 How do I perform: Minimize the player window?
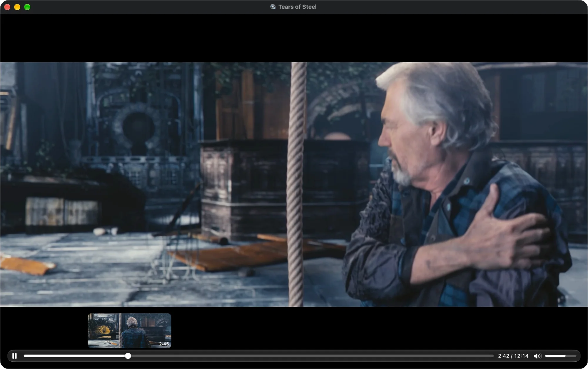pos(17,7)
